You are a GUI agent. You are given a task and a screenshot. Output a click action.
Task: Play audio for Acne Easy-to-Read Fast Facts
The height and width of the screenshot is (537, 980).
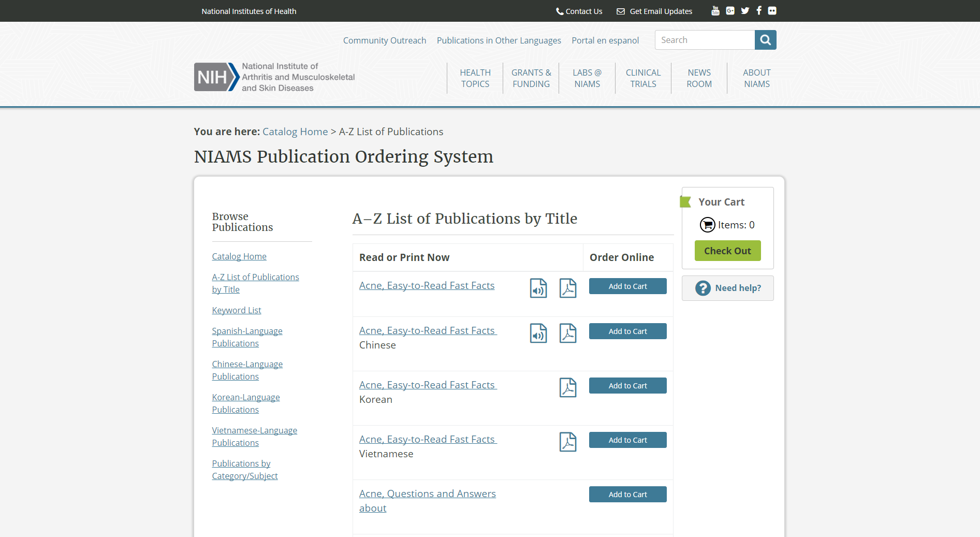pyautogui.click(x=538, y=288)
